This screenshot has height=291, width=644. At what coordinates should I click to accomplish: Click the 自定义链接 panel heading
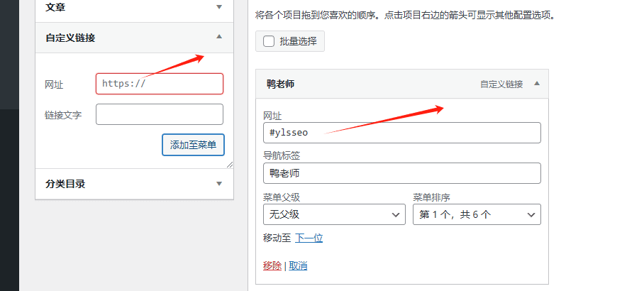click(70, 38)
